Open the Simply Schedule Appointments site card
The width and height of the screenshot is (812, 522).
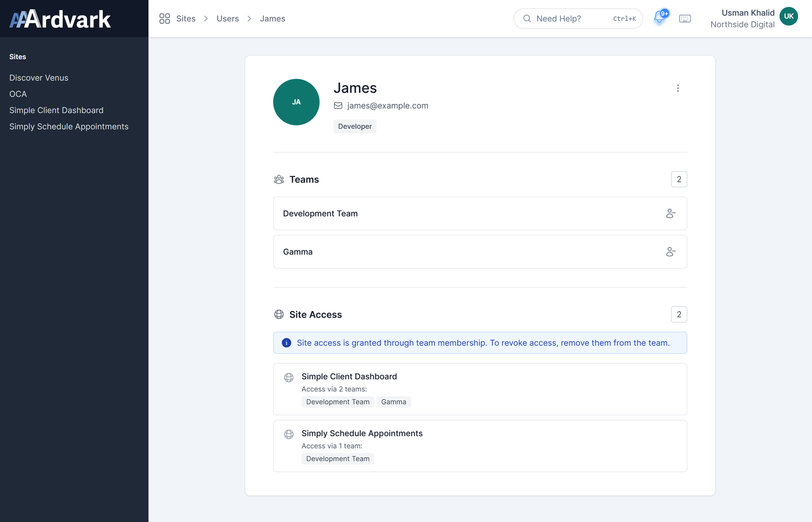tap(480, 446)
